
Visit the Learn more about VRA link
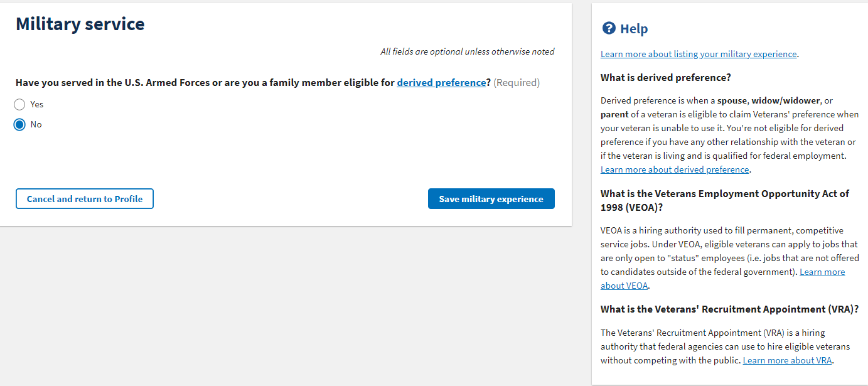click(x=787, y=360)
